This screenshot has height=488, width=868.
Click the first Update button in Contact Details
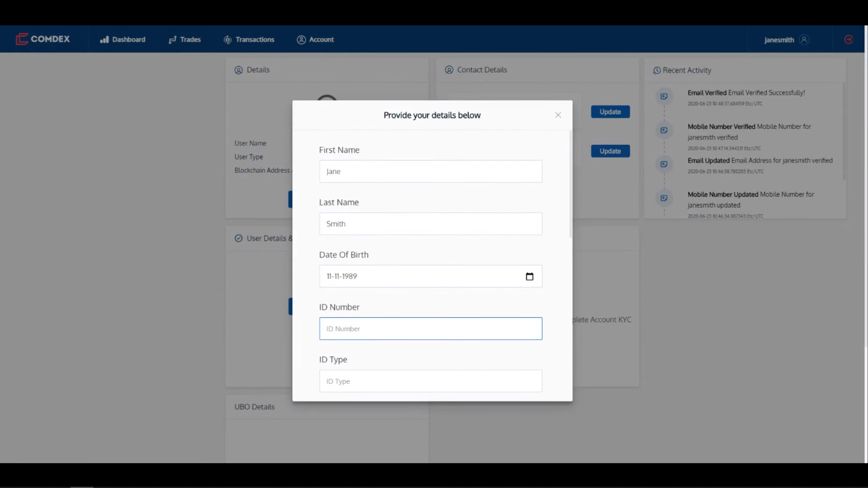tap(610, 112)
